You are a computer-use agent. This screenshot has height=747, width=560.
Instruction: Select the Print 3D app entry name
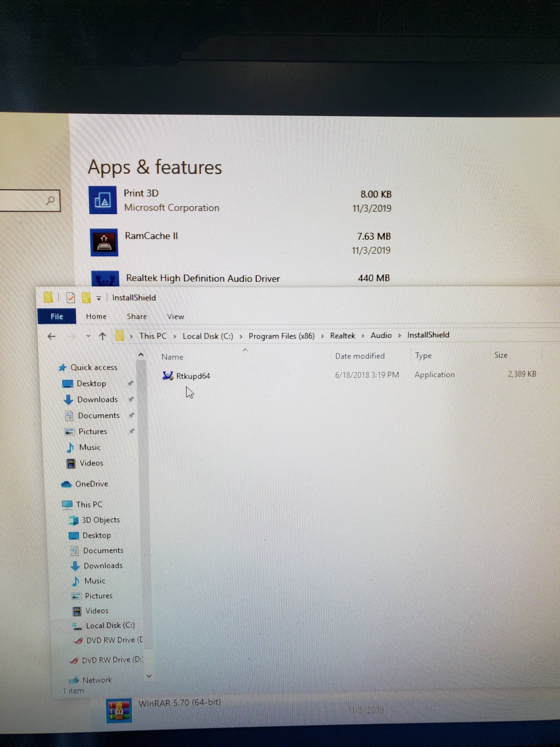click(141, 193)
